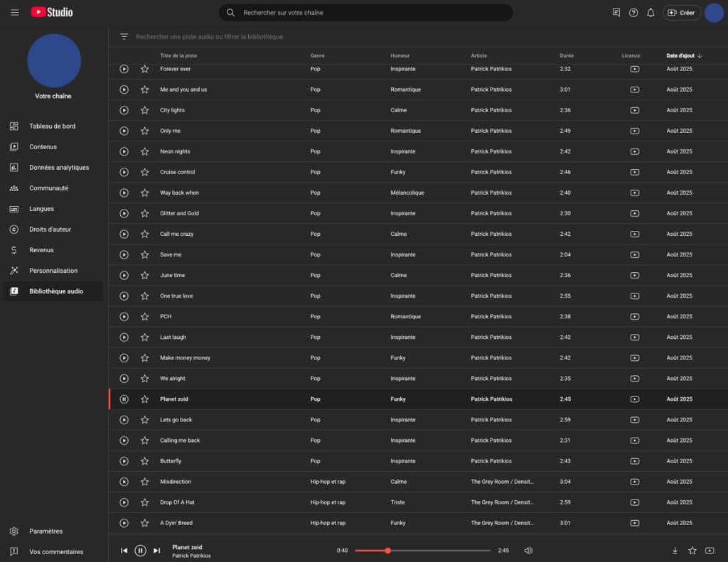Viewport: 728px width, 562px height.
Task: Download the currently playing track
Action: [675, 551]
